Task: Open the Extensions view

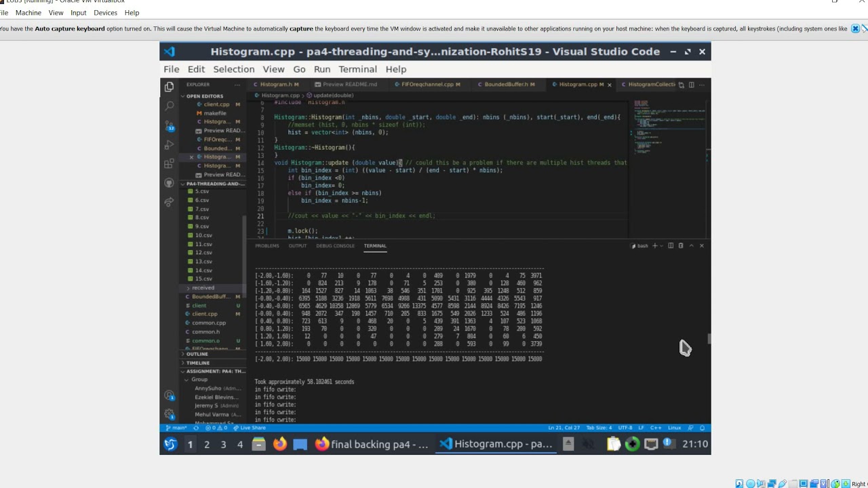Action: click(170, 164)
